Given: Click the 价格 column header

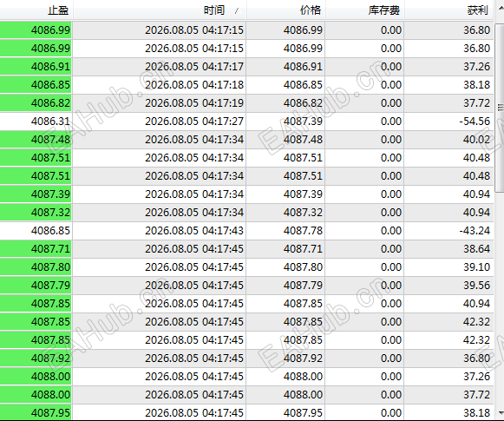Looking at the screenshot, I should 286,10.
